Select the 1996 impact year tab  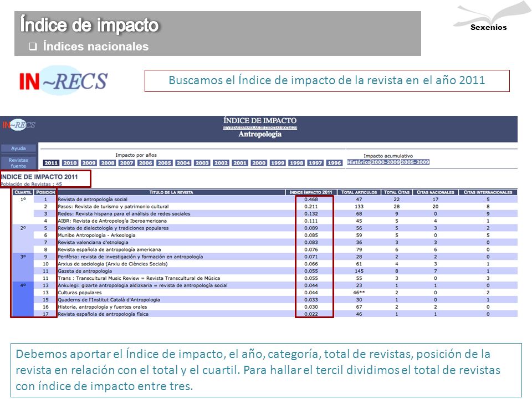334,163
